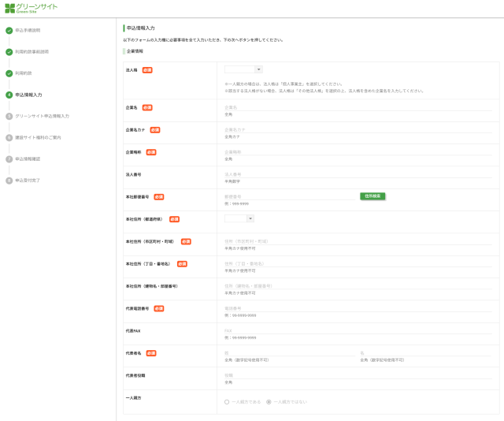Select the 一人親方である radio button

coord(227,401)
